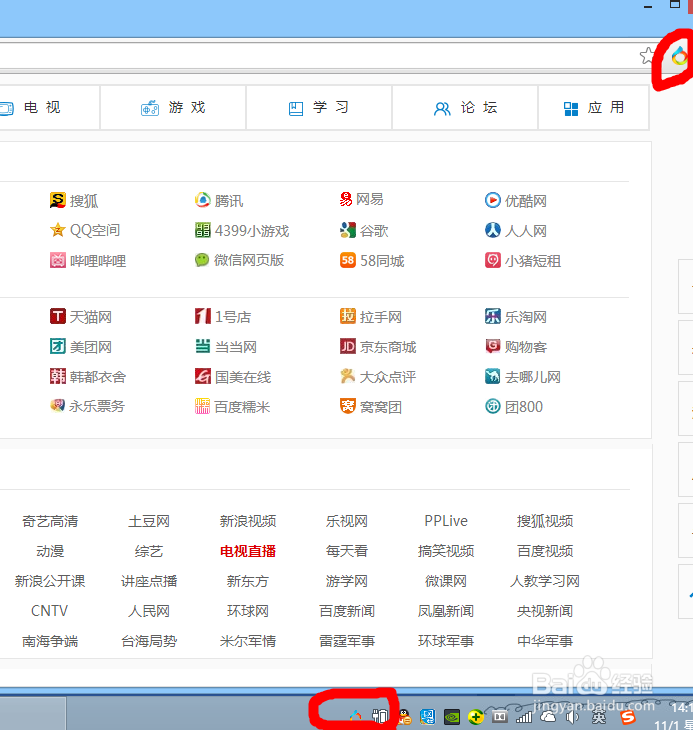Viewport: 693px width, 730px height.
Task: Open the 土豆网 link
Action: click(149, 521)
